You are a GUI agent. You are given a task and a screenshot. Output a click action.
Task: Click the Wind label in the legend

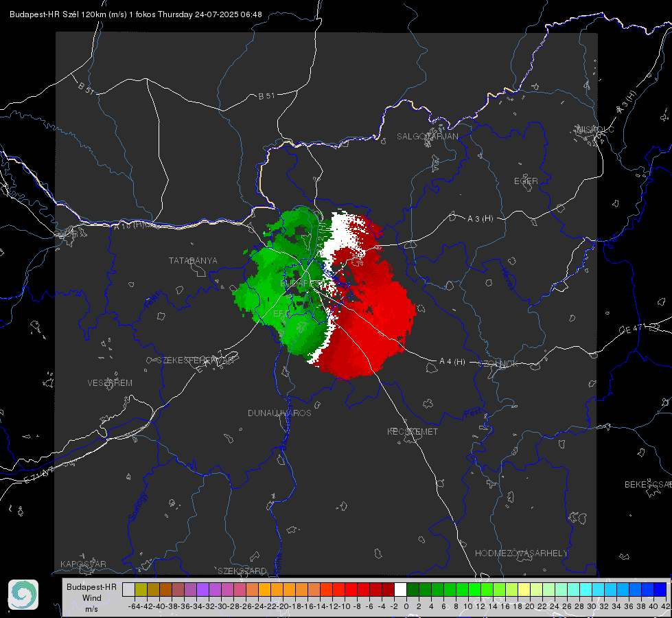click(92, 598)
